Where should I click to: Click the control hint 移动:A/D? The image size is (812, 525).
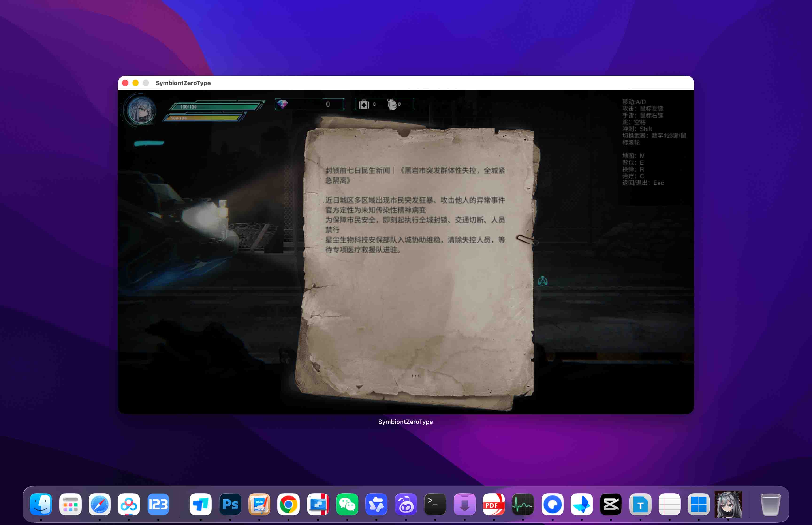click(x=634, y=102)
